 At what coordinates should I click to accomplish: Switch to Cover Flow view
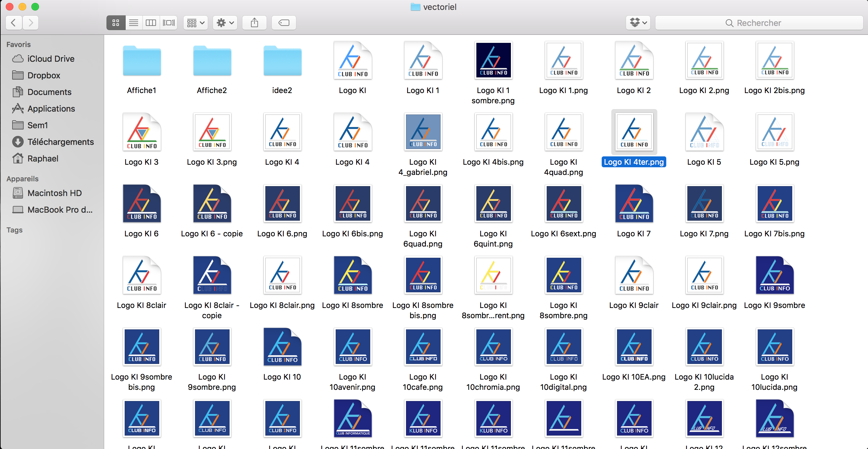(168, 23)
